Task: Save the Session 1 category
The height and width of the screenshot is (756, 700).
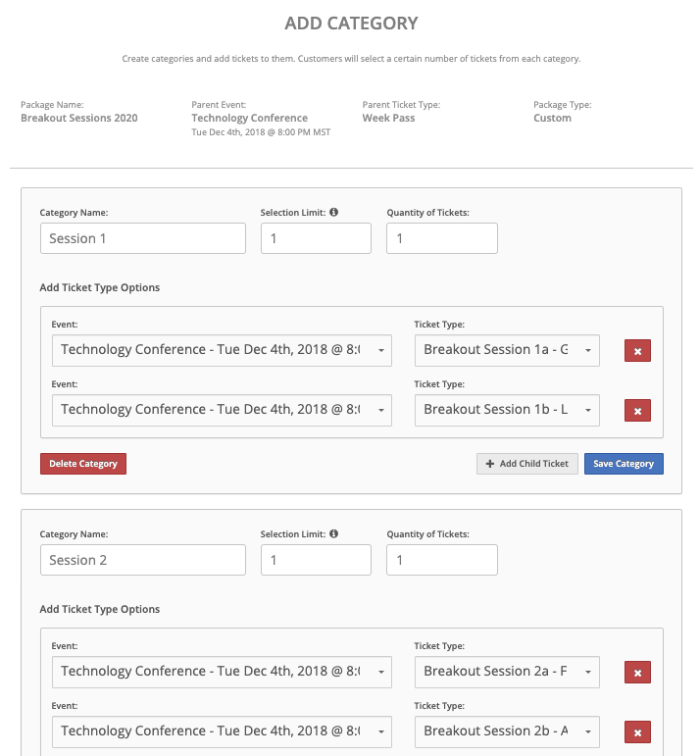Action: [x=624, y=464]
